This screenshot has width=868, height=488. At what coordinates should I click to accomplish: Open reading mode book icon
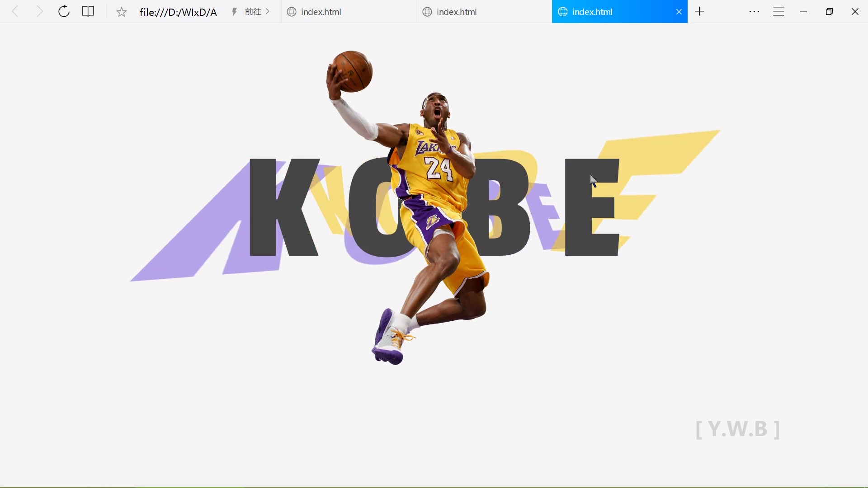coord(88,12)
